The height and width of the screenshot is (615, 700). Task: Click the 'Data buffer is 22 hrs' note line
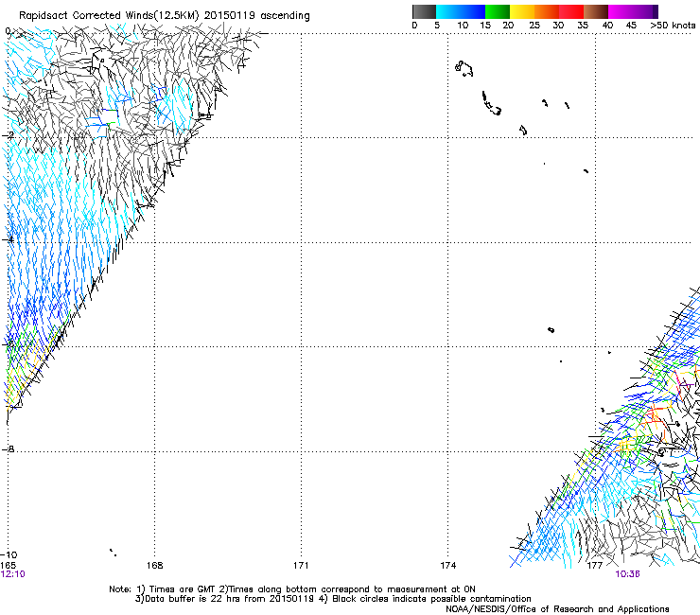click(x=333, y=599)
